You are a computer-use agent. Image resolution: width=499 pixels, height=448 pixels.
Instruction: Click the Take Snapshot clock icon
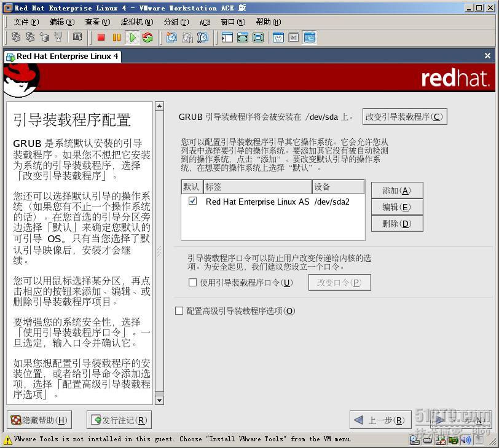click(171, 37)
